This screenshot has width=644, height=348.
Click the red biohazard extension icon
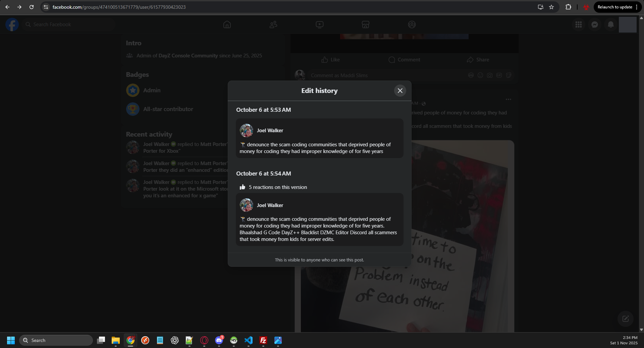click(x=586, y=7)
